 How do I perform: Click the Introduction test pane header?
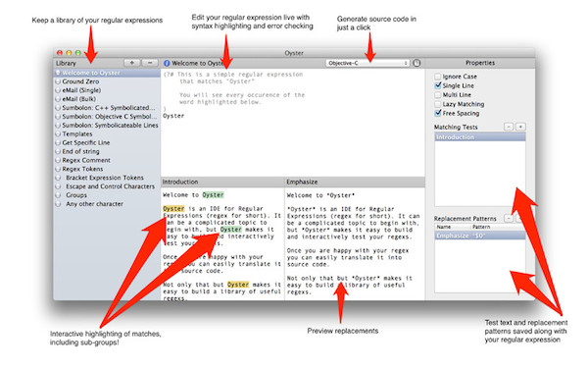pos(222,182)
